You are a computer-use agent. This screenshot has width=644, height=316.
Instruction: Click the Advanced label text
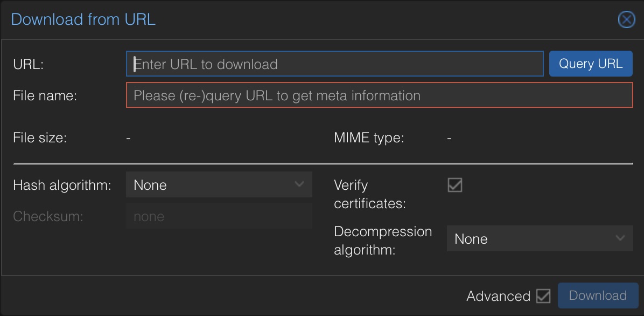(x=498, y=296)
